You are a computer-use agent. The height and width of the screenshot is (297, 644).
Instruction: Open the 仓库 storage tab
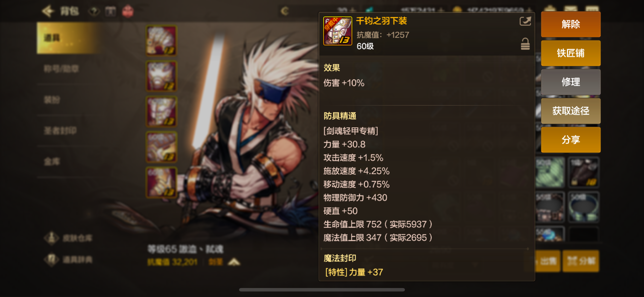pos(52,161)
